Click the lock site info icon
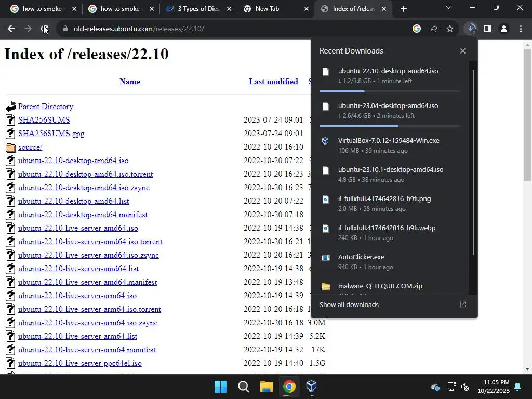532x399 pixels. (x=65, y=29)
